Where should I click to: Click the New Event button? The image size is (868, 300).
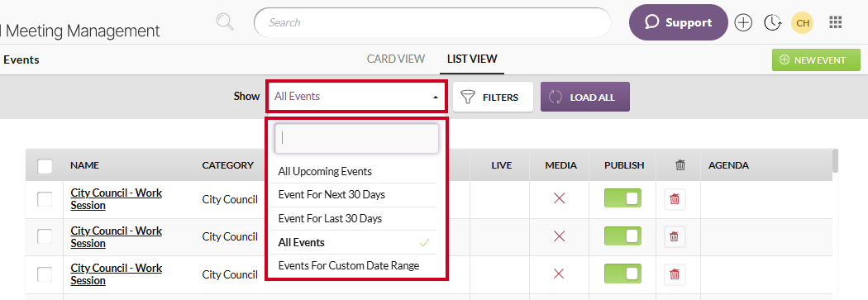(x=816, y=60)
